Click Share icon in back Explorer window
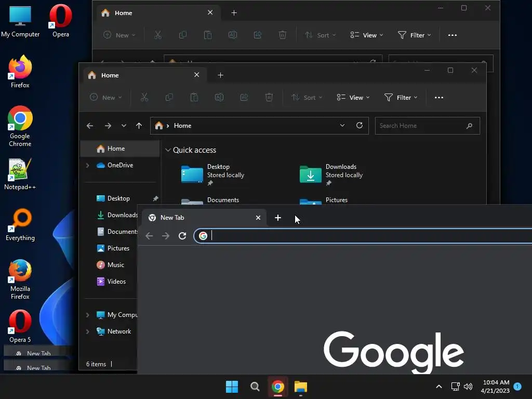 [258, 35]
